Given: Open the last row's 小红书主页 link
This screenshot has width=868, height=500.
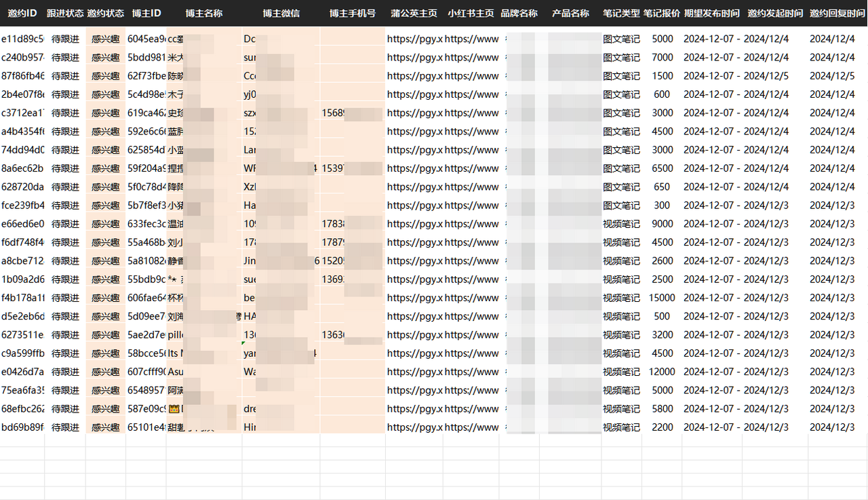Looking at the screenshot, I should [x=471, y=427].
